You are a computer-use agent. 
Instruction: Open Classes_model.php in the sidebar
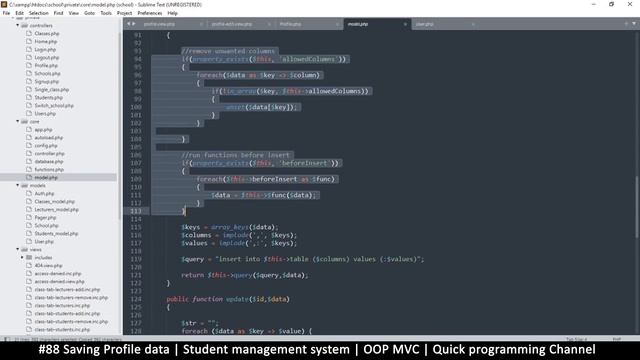pyautogui.click(x=54, y=202)
